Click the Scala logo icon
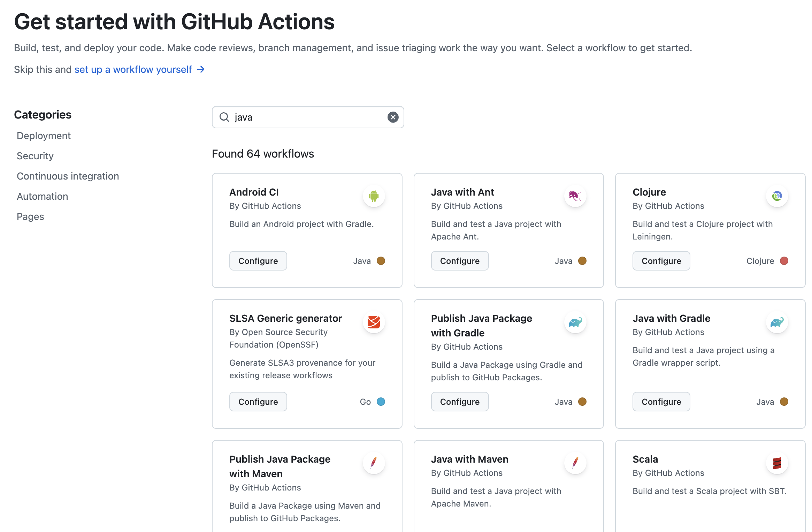Image resolution: width=812 pixels, height=532 pixels. point(777,463)
